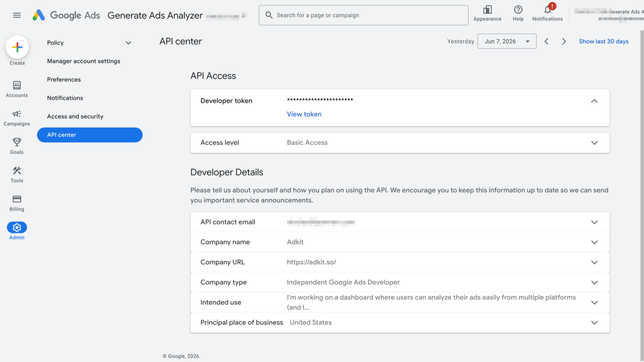Go to next date range arrow
The width and height of the screenshot is (644, 362).
564,41
